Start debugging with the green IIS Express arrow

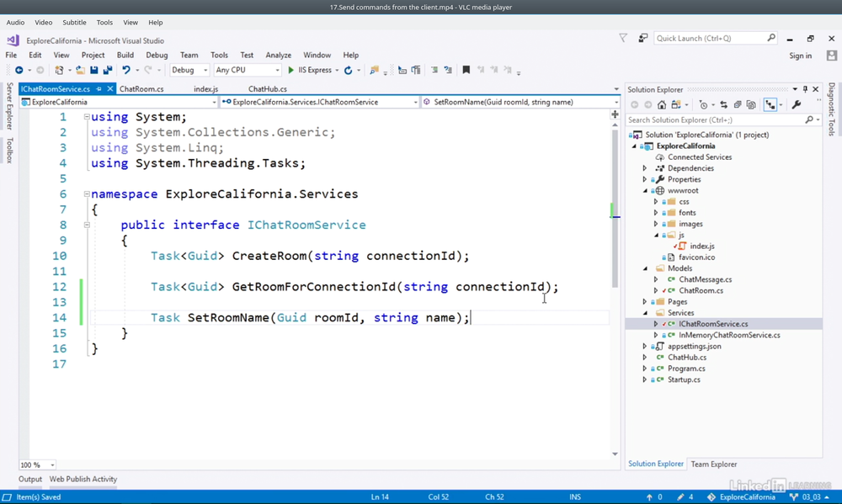[x=290, y=71]
